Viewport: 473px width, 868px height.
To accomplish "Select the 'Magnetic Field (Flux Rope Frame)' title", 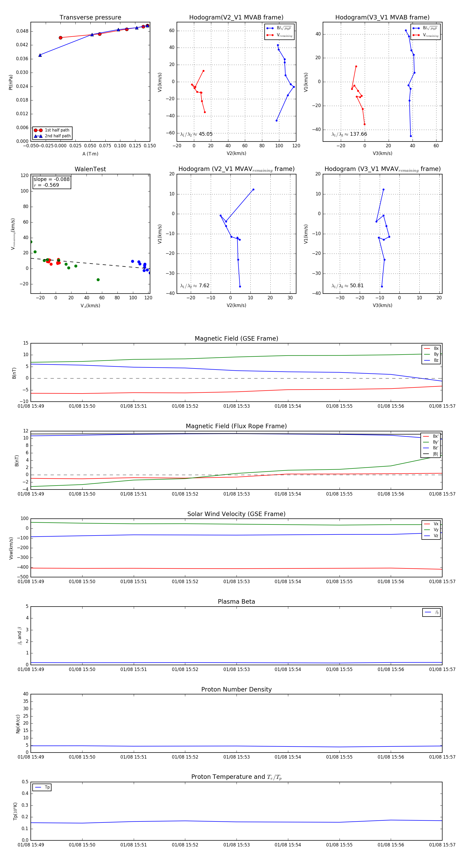I will point(236,426).
